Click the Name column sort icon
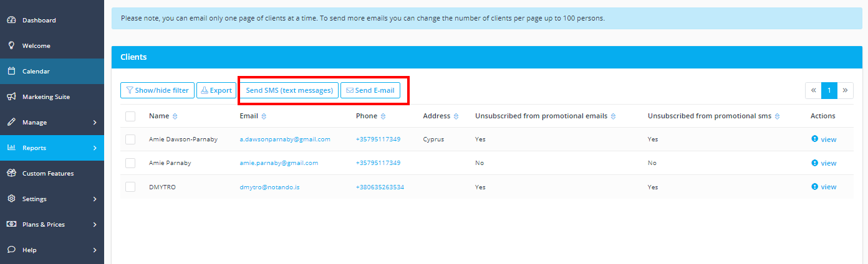Viewport: 868px width, 264px height. coord(175,116)
